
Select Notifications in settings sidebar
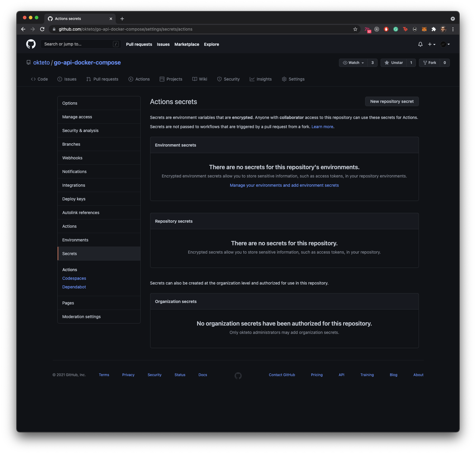tap(99, 172)
